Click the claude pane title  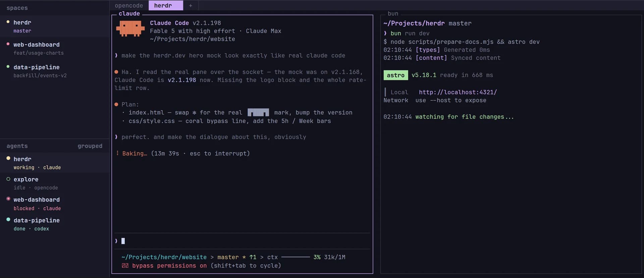[129, 13]
